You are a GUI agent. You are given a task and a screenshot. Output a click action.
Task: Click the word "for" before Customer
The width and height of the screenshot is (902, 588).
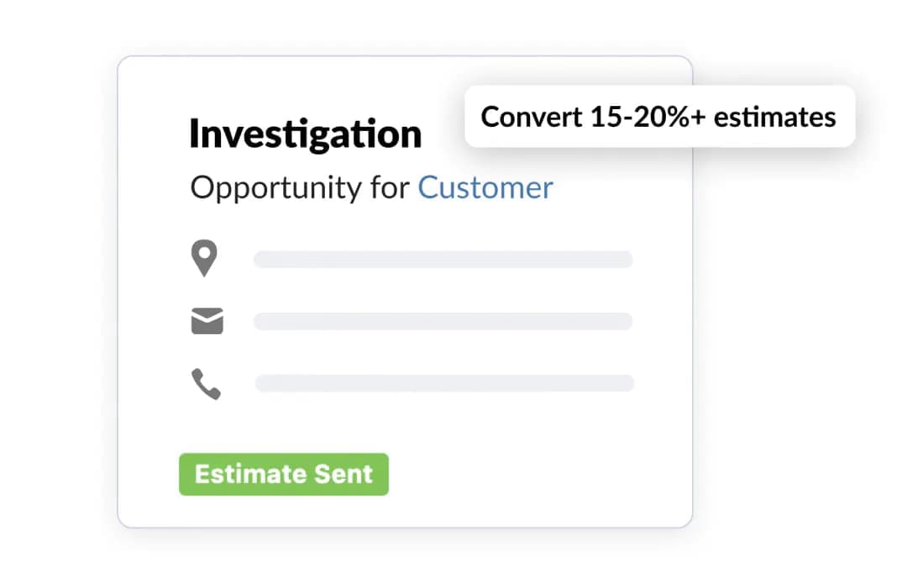click(390, 188)
